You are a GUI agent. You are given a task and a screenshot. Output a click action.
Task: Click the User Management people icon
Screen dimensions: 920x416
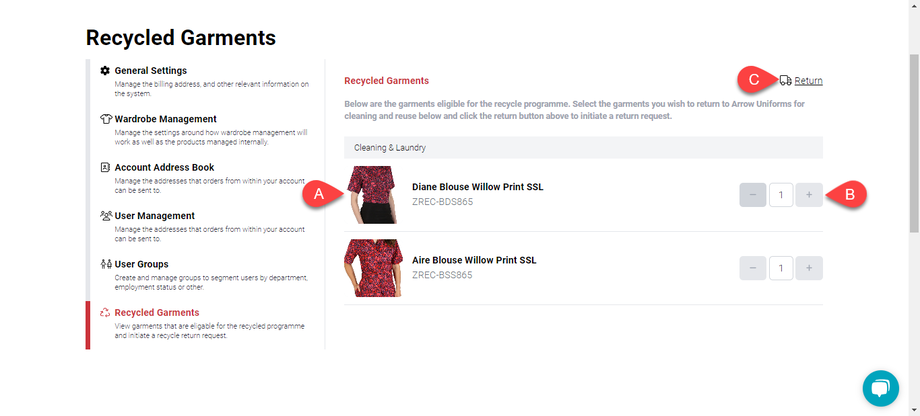(105, 216)
